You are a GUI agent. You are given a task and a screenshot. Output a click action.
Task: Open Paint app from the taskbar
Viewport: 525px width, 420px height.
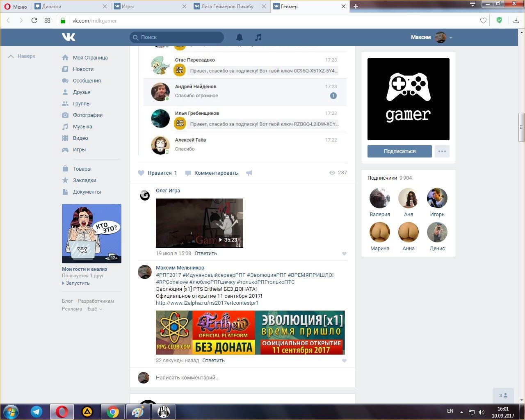[x=138, y=411]
